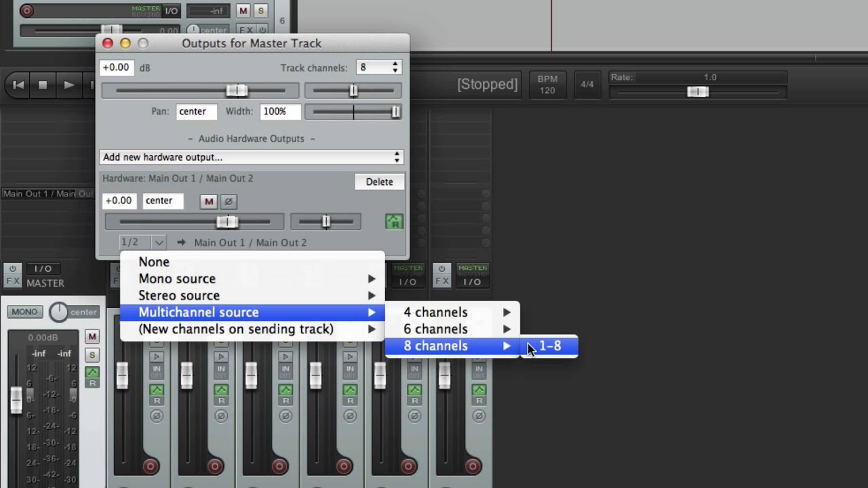Viewport: 868px width, 488px height.
Task: Solo the top track with S button
Action: (260, 11)
